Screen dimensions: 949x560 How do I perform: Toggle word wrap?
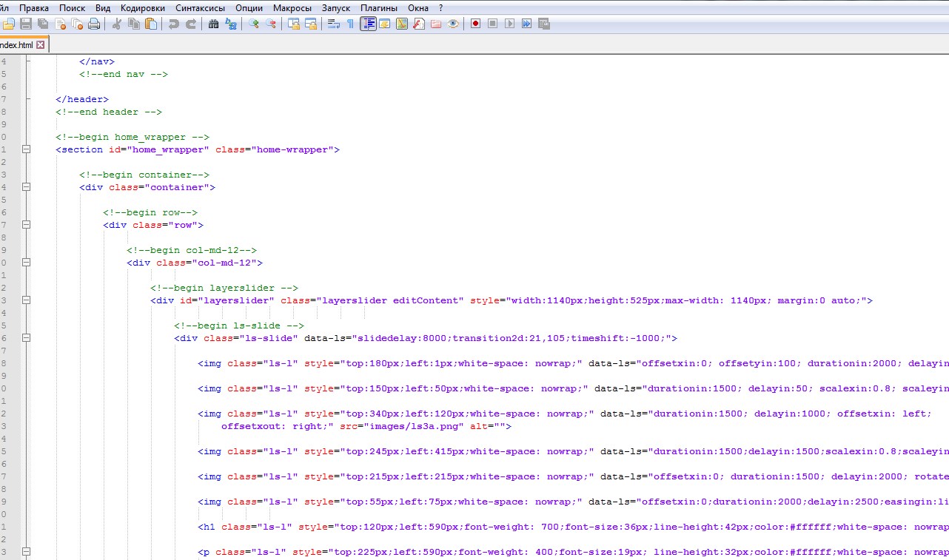tap(332, 23)
